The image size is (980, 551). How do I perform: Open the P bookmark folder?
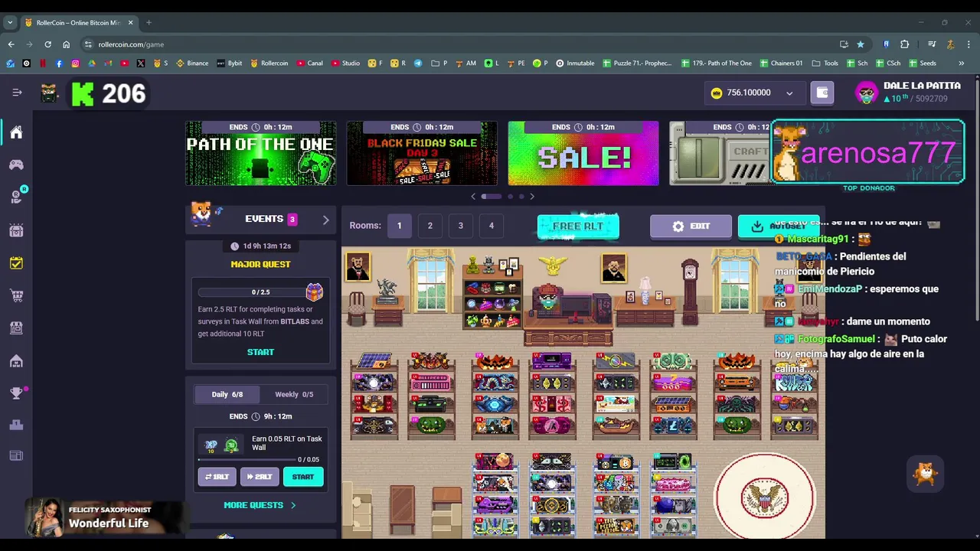tap(439, 64)
